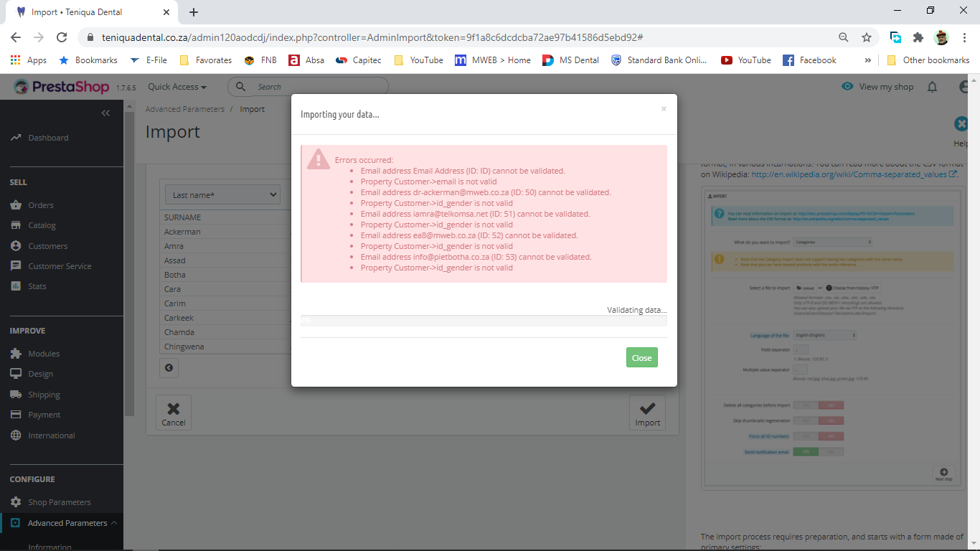Bookmark this page with the star icon
Image resolution: width=980 pixels, height=551 pixels.
pyautogui.click(x=867, y=37)
